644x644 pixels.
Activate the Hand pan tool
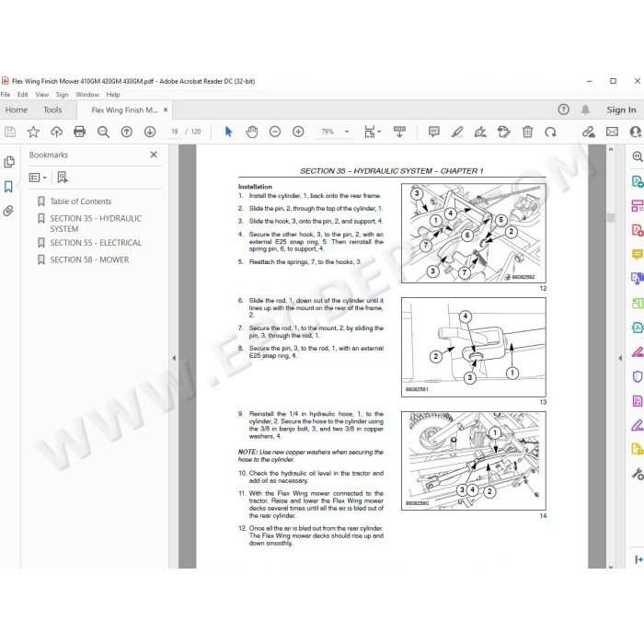(252, 132)
